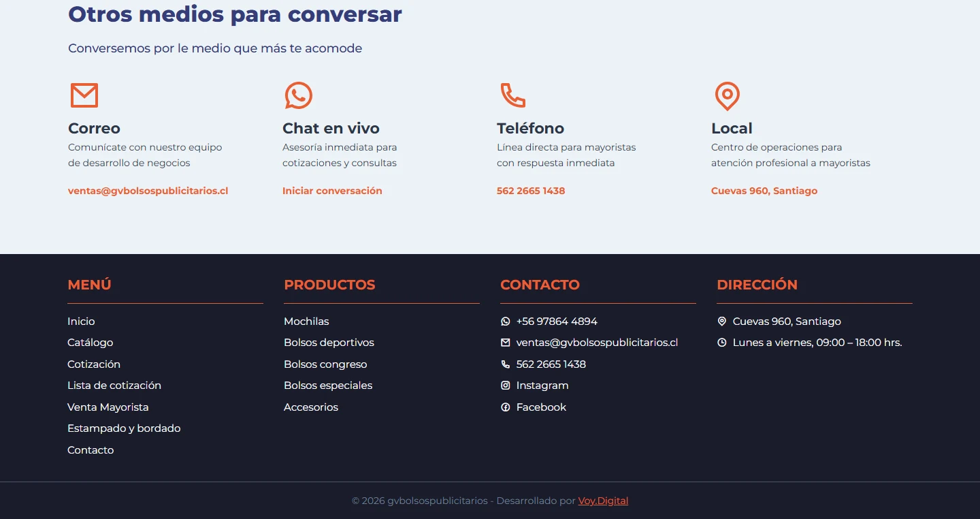980x519 pixels.
Task: Open the Instagram text link
Action: coord(542,386)
